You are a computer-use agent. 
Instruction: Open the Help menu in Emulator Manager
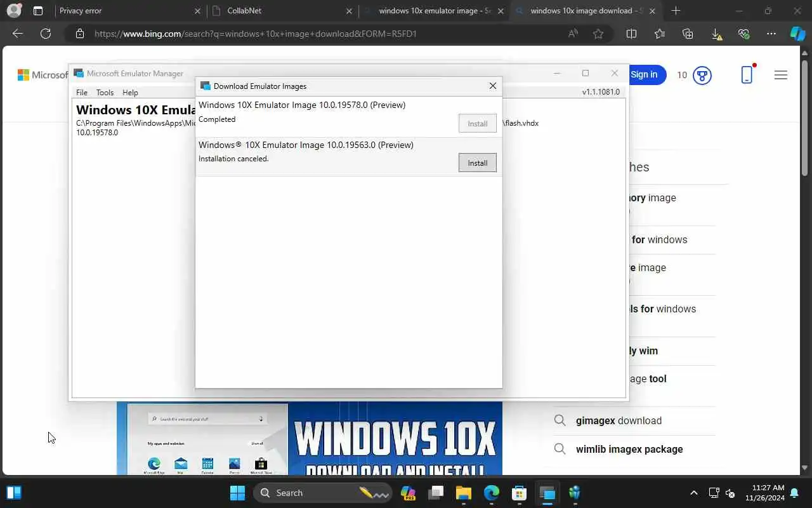[130, 92]
